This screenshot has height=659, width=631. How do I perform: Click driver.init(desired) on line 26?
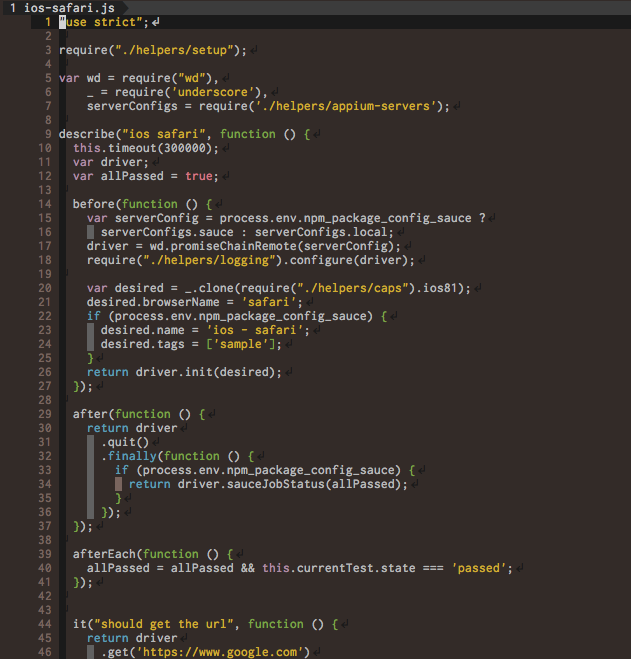[205, 372]
